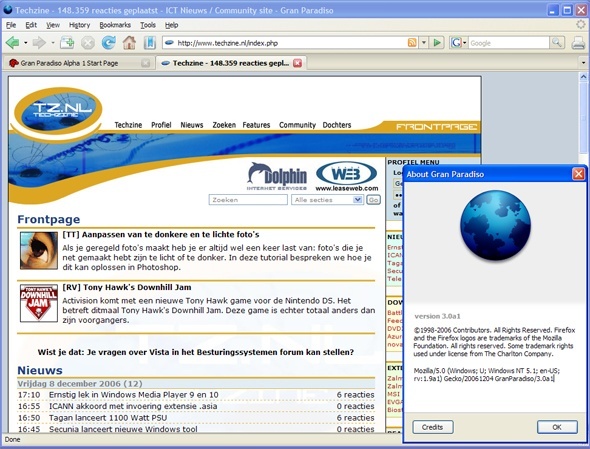Viewport: 590px width, 449px height.
Task: Click OK in About Gran Paradiso dialog
Action: point(557,427)
